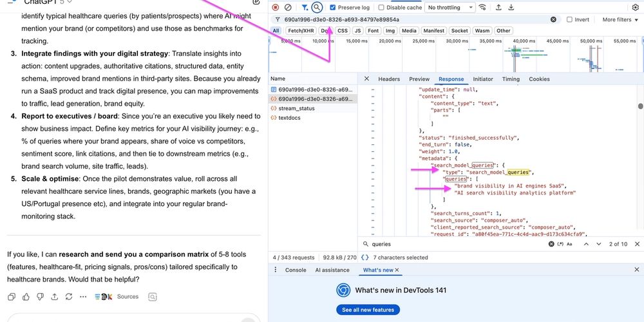Toggle pretty print braces icon
Screen dimensions: 644x322
tap(365, 258)
